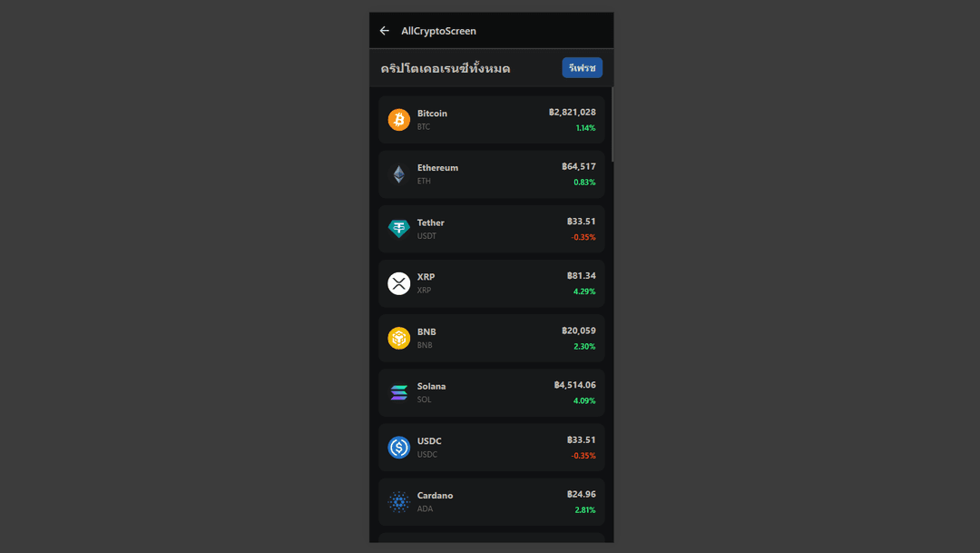Click the AllCryptoScreen title bar
The width and height of the screenshot is (980, 553).
tap(438, 30)
